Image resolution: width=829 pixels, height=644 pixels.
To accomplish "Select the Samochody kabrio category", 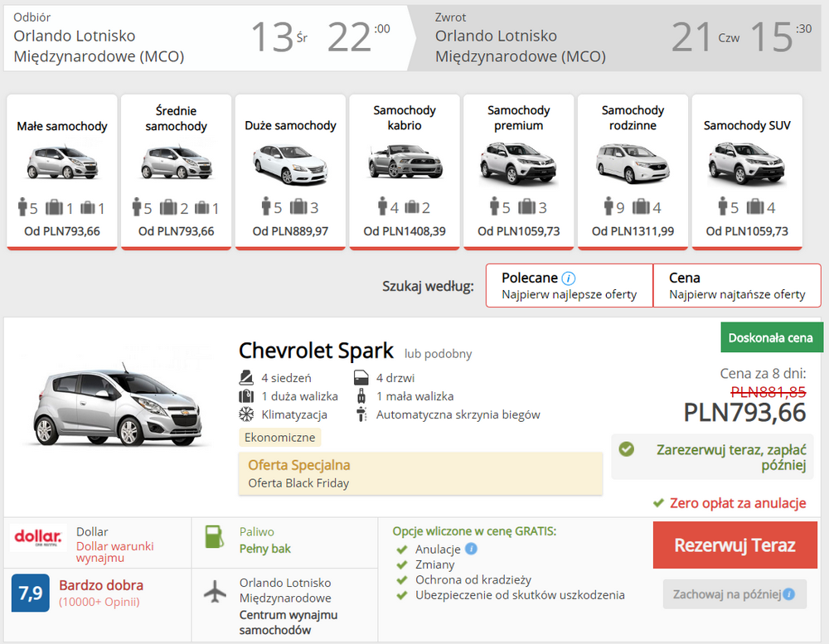I will click(x=405, y=171).
